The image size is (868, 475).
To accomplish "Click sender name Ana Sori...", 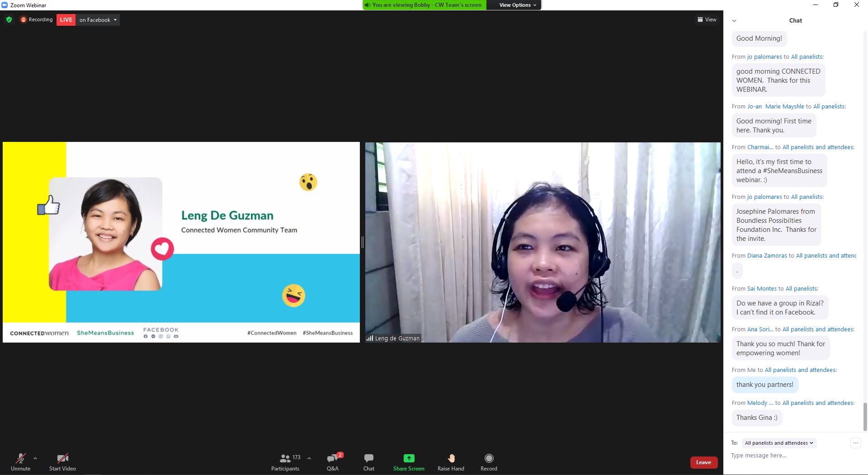I will click(x=760, y=329).
